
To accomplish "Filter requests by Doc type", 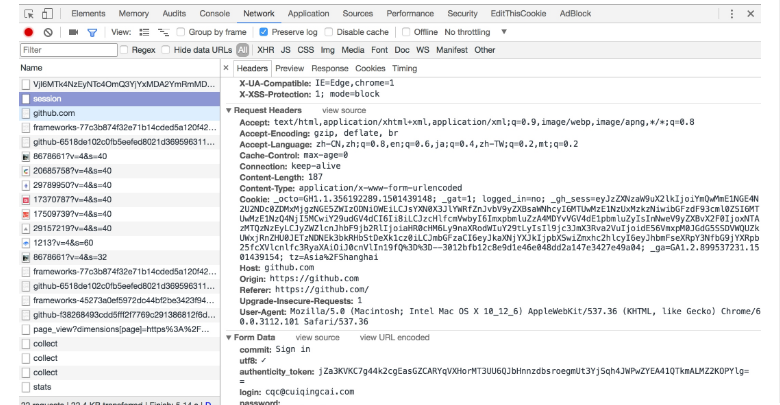I will pos(402,50).
